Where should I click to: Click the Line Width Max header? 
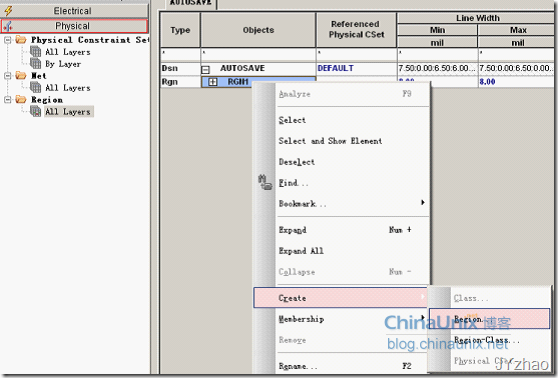(518, 30)
